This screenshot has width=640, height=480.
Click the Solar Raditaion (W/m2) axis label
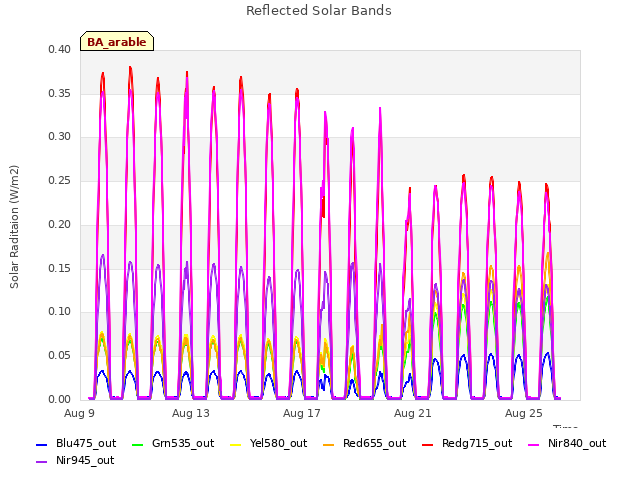tap(14, 227)
